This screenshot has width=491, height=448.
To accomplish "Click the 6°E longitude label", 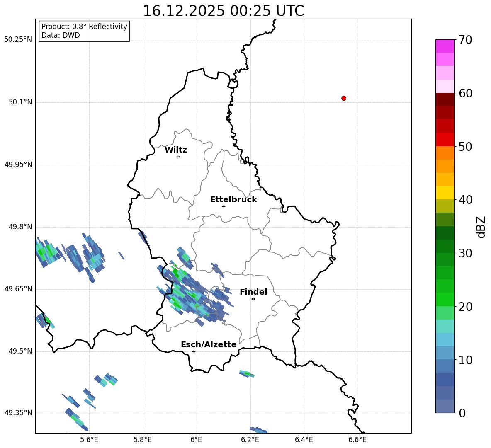I will click(196, 440).
